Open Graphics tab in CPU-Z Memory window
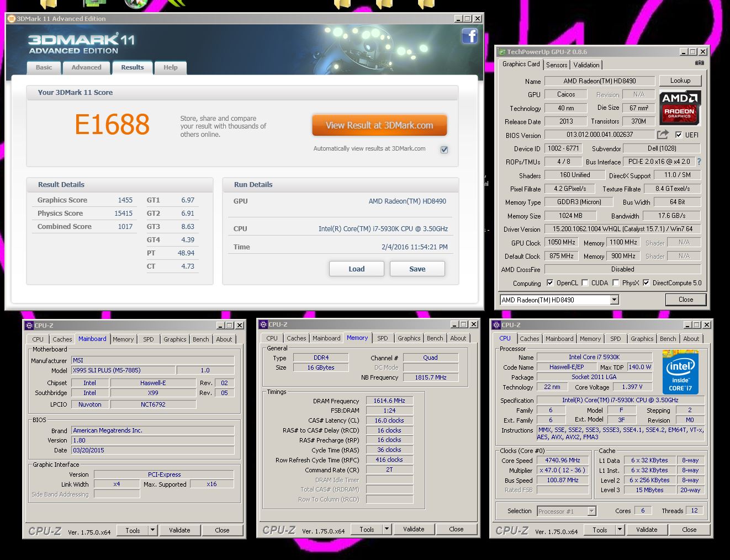Screen dimensions: 730x560 (x=409, y=338)
